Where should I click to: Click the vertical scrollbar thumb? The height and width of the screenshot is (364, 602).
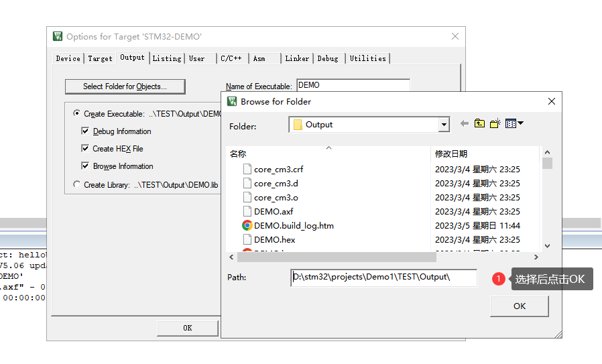[x=548, y=163]
